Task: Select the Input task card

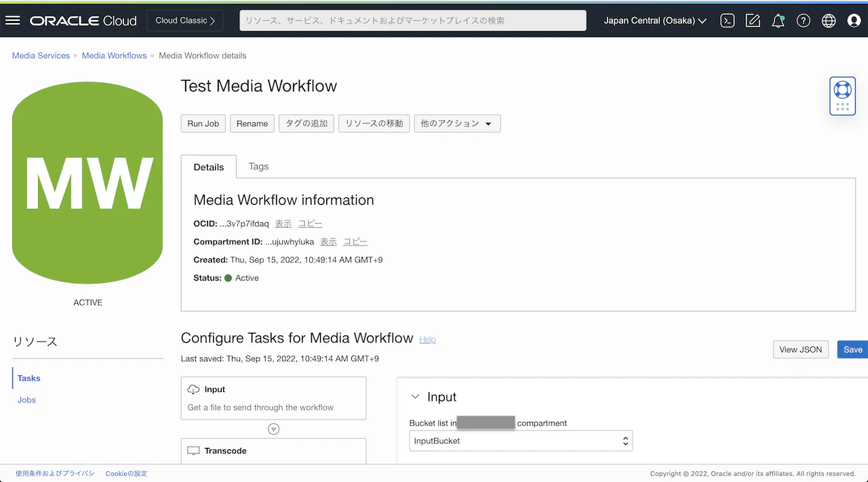Action: pos(274,399)
